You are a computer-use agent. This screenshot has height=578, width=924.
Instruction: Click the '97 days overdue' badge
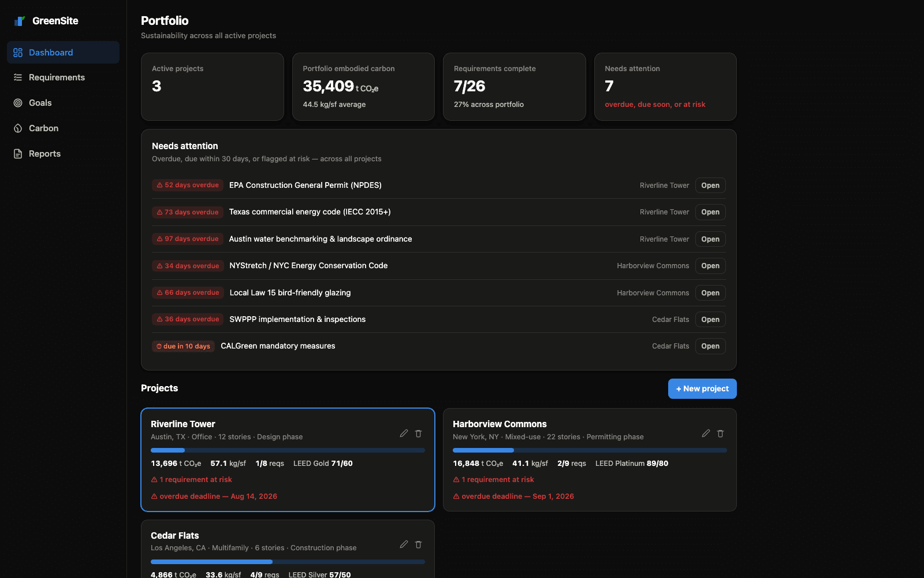(x=188, y=239)
